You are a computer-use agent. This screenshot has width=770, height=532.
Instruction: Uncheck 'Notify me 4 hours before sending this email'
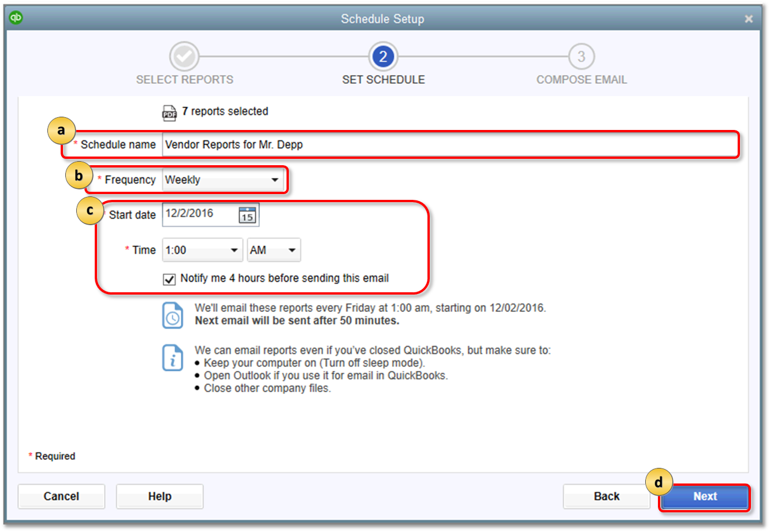(169, 280)
